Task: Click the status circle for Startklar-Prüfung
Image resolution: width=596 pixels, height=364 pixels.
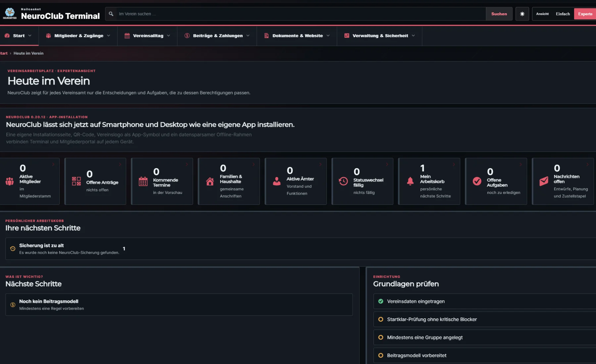Action: point(380,319)
